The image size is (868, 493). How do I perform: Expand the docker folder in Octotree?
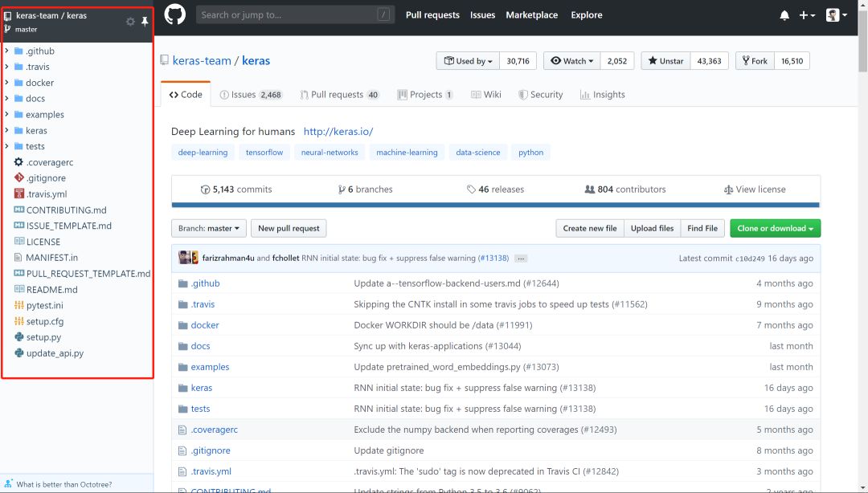(6, 83)
